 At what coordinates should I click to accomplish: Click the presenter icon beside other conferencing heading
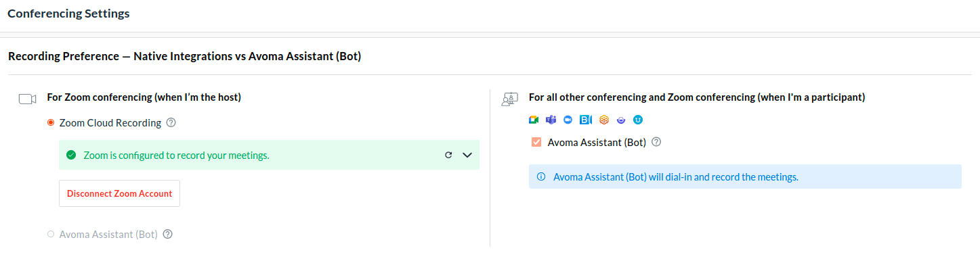click(509, 99)
